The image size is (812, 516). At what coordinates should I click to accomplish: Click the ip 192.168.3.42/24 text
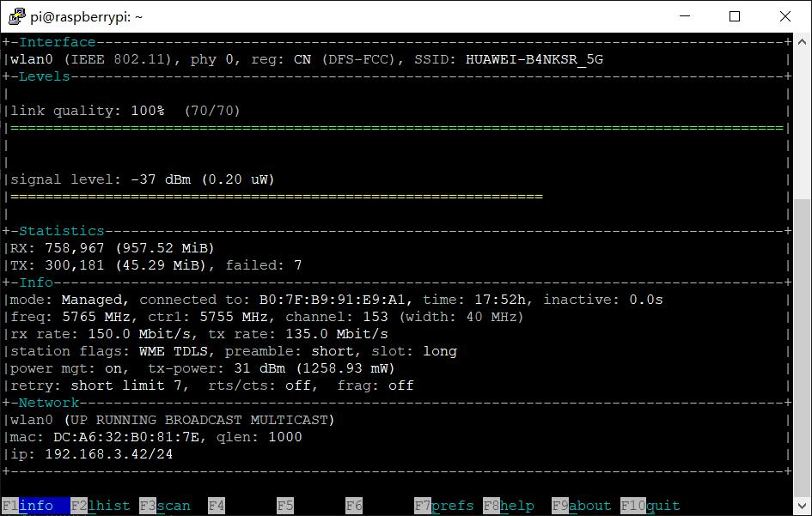(92, 454)
